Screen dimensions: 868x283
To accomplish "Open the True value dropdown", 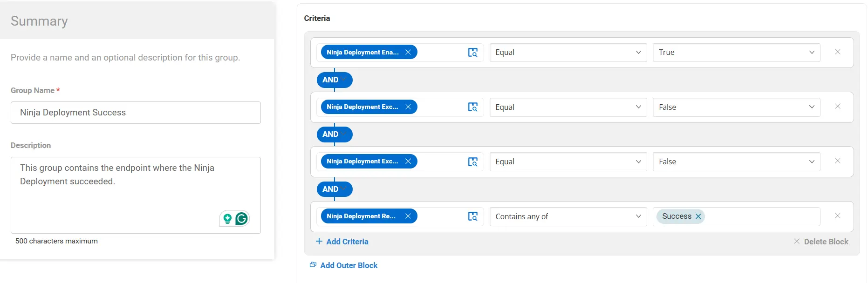I will click(736, 53).
